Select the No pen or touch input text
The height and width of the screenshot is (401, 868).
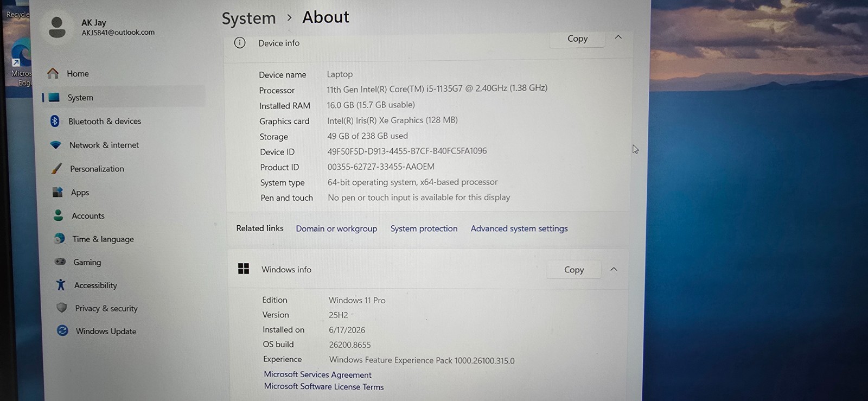[419, 198]
